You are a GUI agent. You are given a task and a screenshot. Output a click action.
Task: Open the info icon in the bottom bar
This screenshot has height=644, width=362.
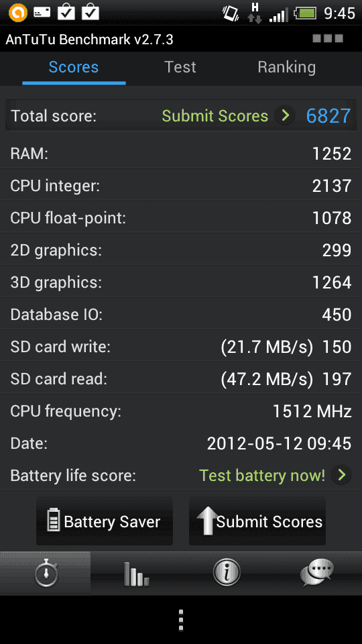(226, 572)
